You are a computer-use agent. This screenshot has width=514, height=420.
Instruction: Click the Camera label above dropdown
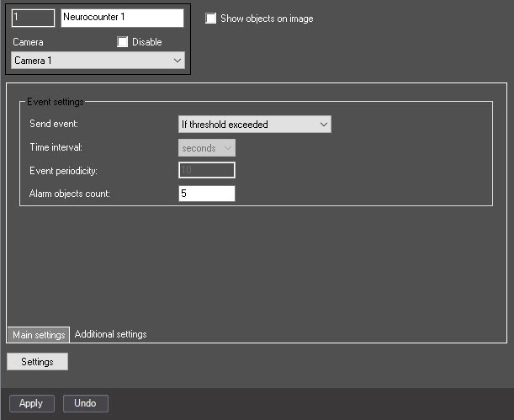pos(28,42)
